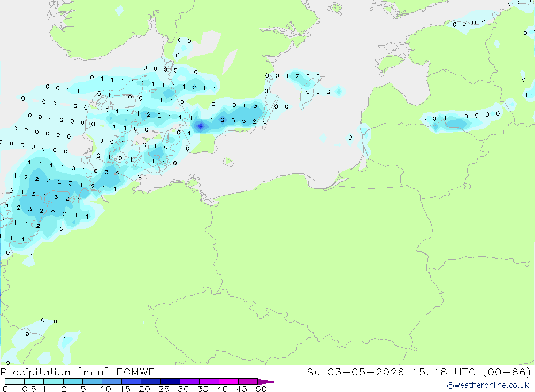The height and width of the screenshot is (392, 535).
Task: Pick the 5–10 mm legend color swatch
Action: pyautogui.click(x=93, y=381)
